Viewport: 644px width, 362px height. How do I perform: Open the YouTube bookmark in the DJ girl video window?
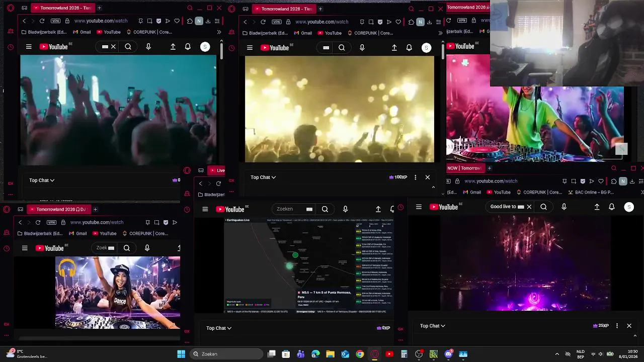[x=104, y=233]
